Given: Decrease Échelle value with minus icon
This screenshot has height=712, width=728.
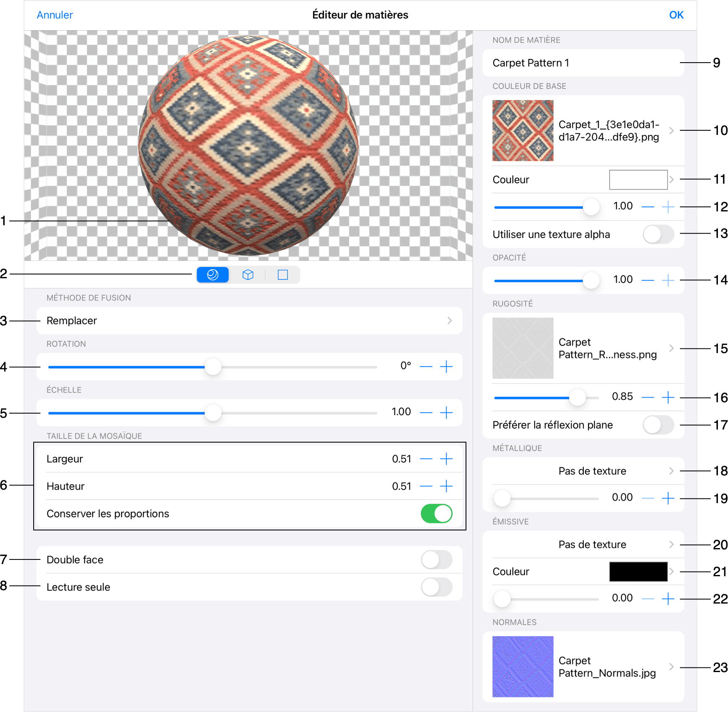Looking at the screenshot, I should click(426, 413).
